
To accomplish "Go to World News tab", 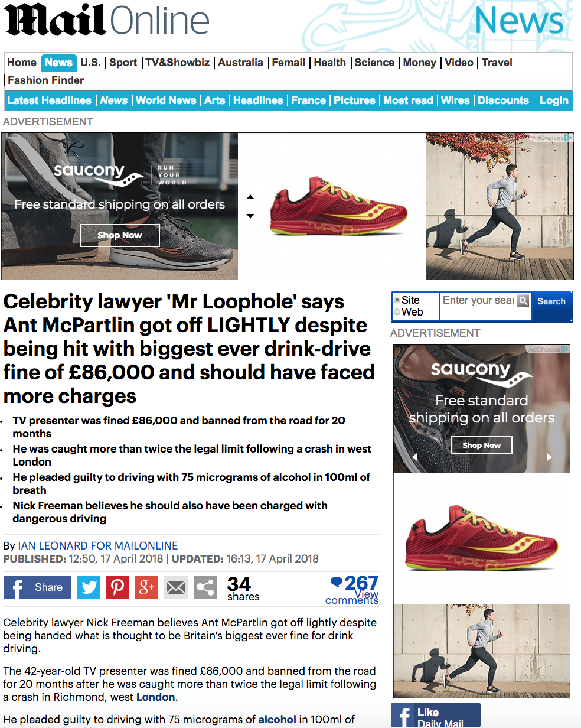I will (166, 100).
